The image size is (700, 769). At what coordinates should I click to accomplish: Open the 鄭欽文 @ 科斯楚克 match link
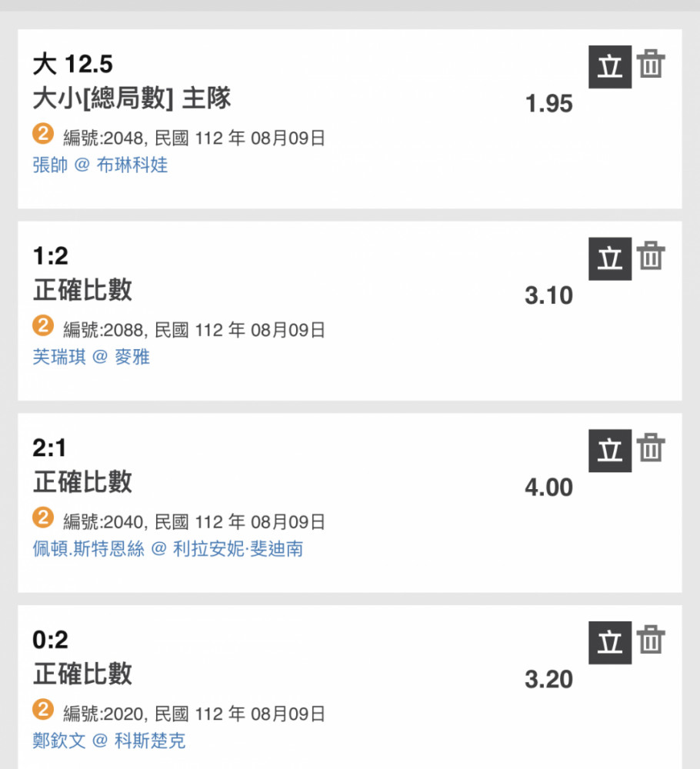coord(109,741)
